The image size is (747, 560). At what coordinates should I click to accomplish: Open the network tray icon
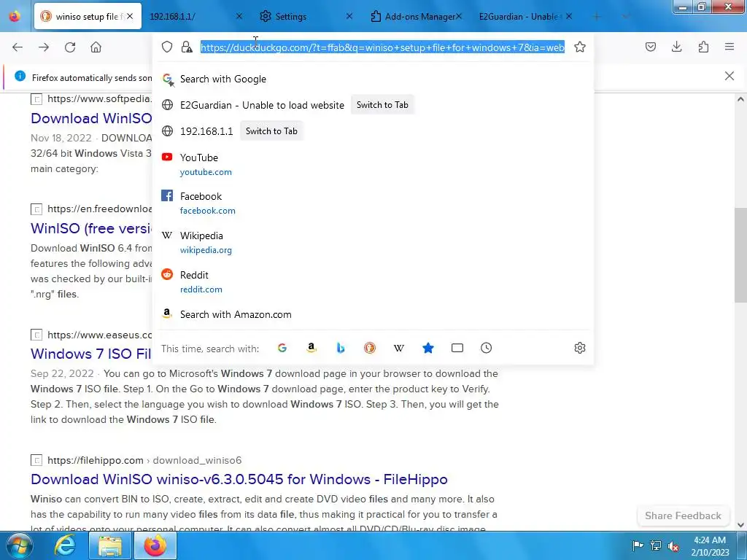656,545
